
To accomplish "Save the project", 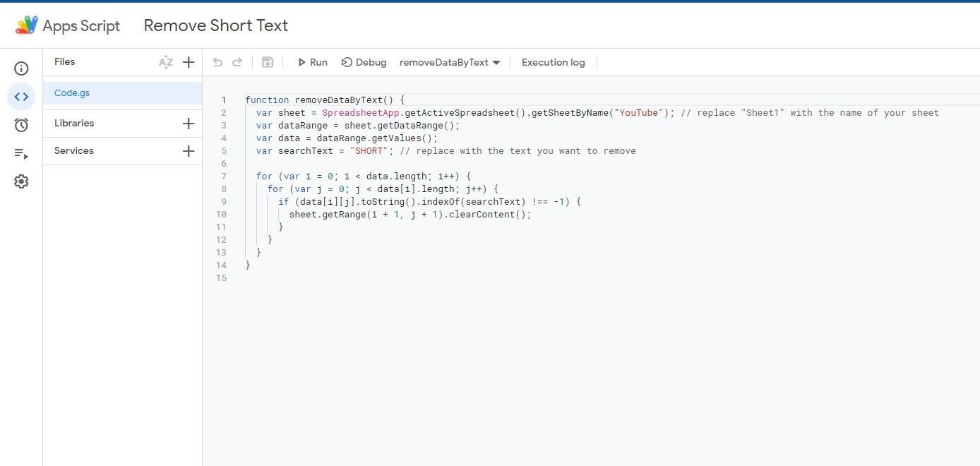I will pos(268,62).
